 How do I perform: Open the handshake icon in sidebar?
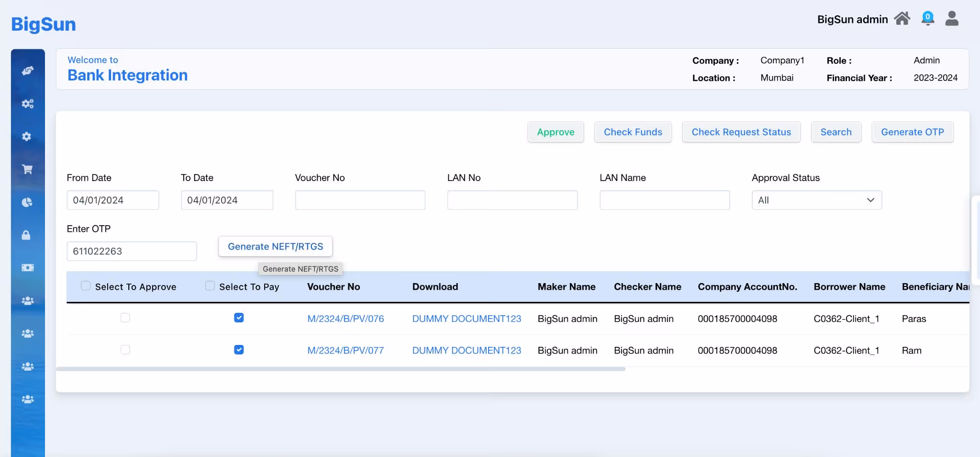(x=27, y=71)
